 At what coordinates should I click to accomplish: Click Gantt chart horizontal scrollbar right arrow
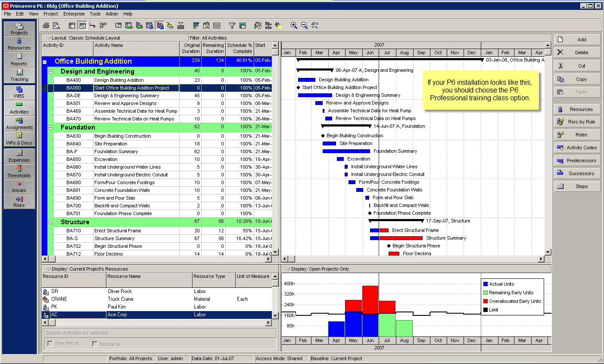(x=542, y=259)
